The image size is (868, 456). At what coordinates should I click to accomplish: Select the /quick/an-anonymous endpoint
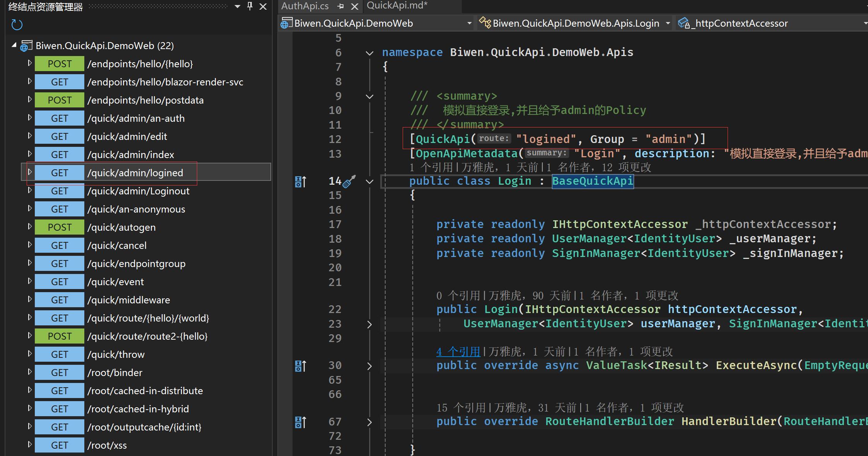coord(136,209)
